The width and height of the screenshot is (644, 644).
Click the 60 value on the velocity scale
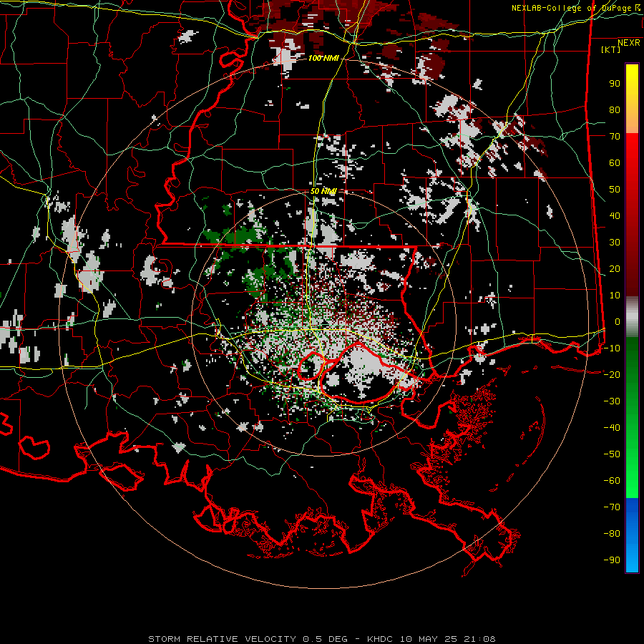click(x=615, y=163)
